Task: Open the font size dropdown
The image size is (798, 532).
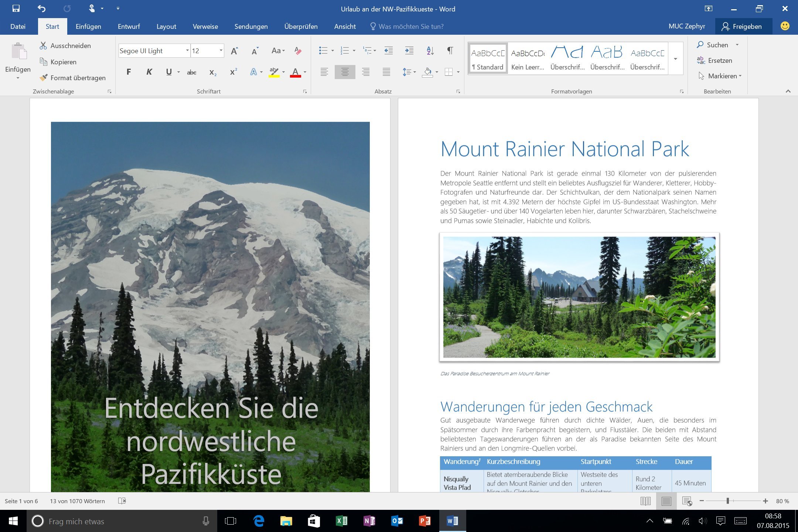Action: click(x=221, y=51)
